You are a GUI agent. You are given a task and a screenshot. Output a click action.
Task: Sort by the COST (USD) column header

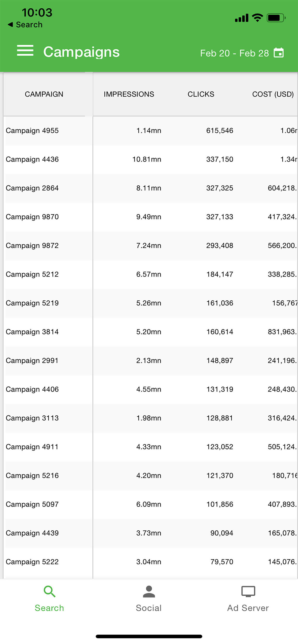273,94
